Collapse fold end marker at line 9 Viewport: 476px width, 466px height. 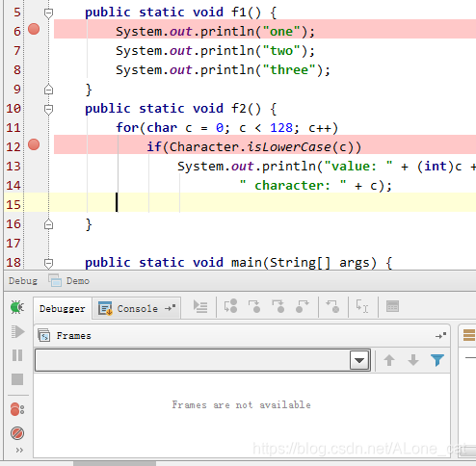[48, 90]
